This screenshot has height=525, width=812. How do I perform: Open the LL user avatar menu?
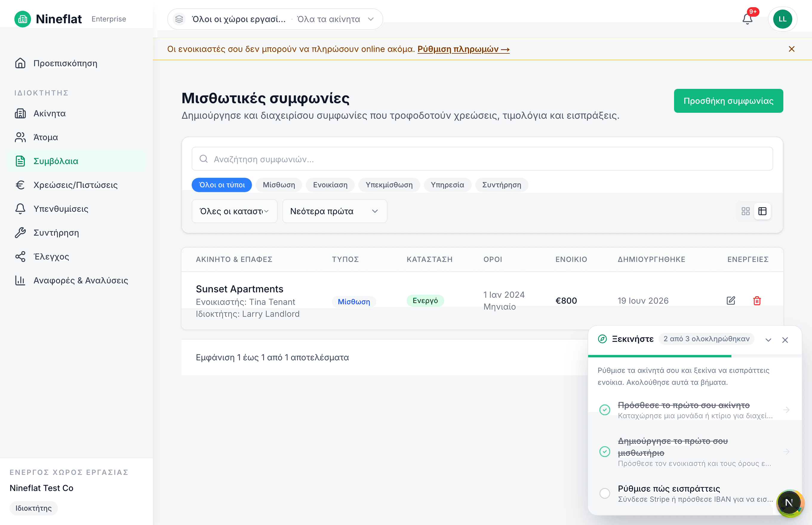click(782, 19)
